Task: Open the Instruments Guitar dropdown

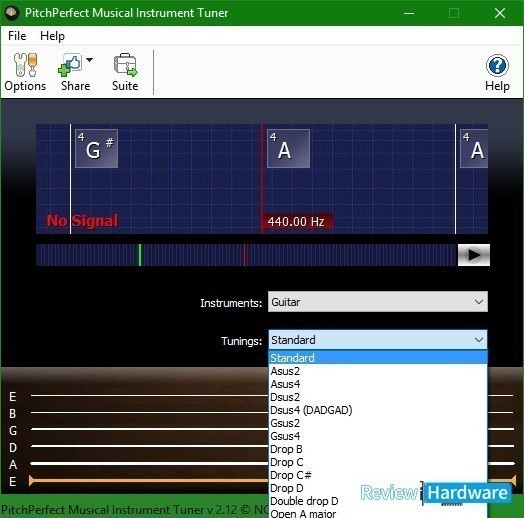Action: [x=378, y=302]
